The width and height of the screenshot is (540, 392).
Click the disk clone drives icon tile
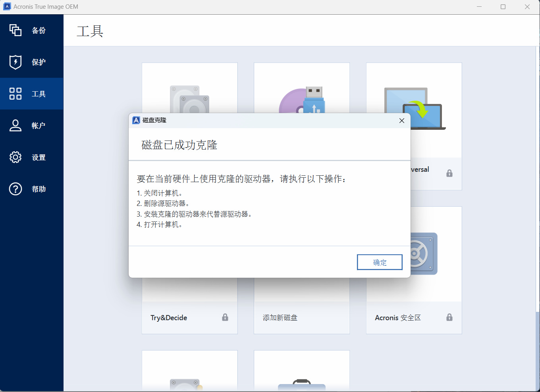190,99
